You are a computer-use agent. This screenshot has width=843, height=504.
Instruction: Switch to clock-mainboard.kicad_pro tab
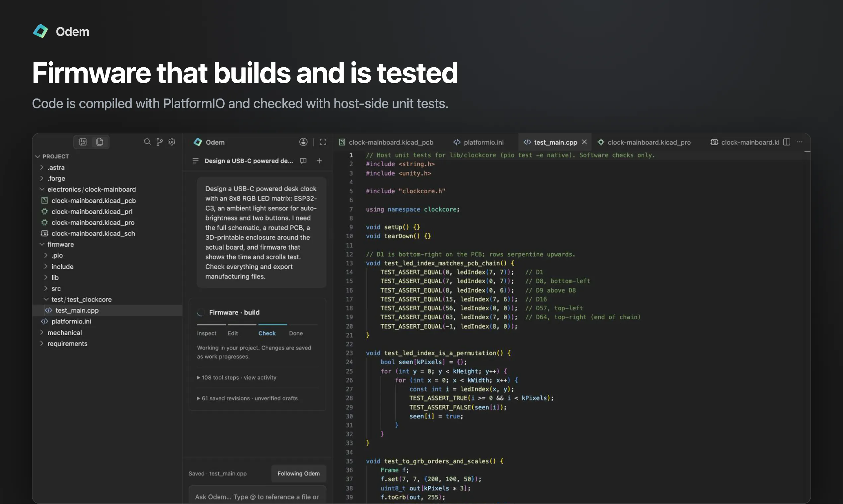644,142
